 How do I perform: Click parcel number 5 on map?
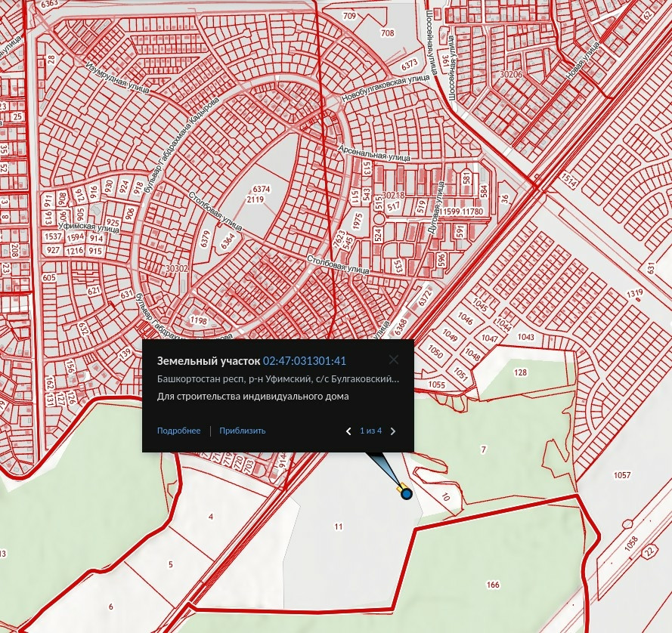171,564
